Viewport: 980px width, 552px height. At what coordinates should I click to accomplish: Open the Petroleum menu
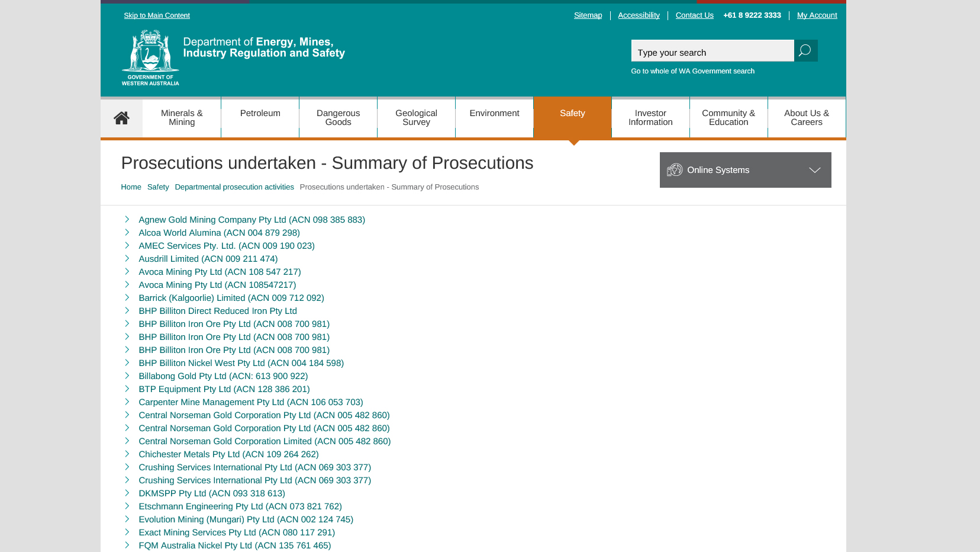pyautogui.click(x=260, y=117)
